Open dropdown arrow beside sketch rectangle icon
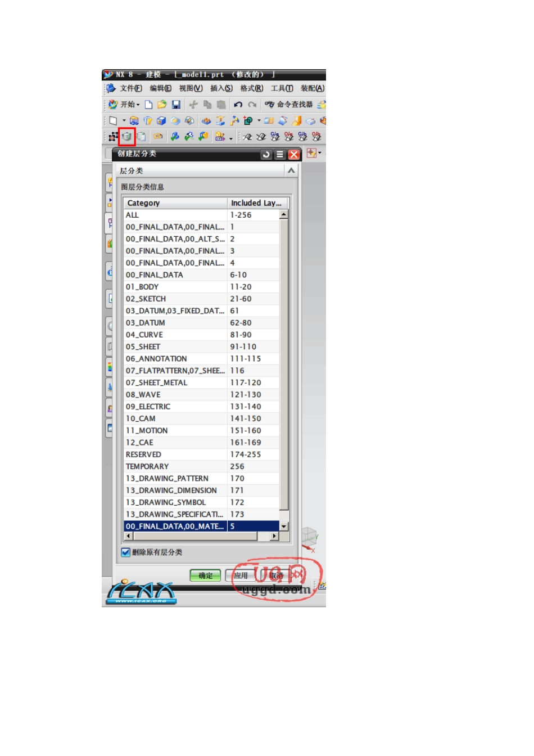Viewport: 534px width, 756px height. [x=124, y=120]
